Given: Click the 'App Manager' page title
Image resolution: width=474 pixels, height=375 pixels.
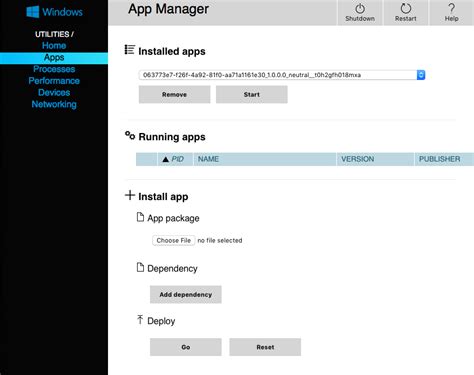Looking at the screenshot, I should click(168, 9).
